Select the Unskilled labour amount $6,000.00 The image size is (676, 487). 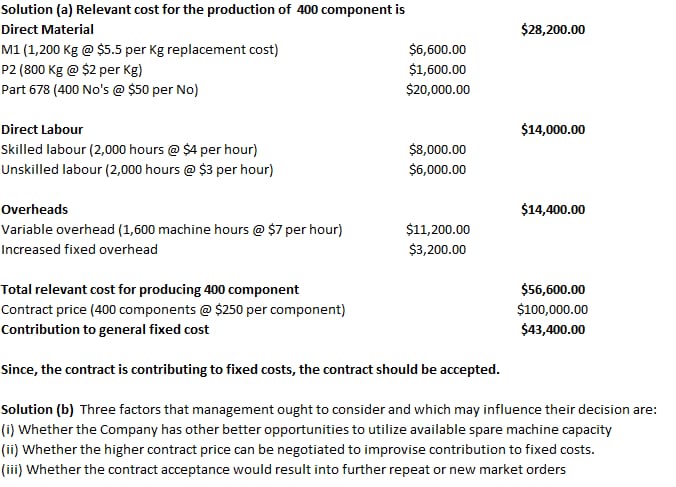click(x=437, y=170)
